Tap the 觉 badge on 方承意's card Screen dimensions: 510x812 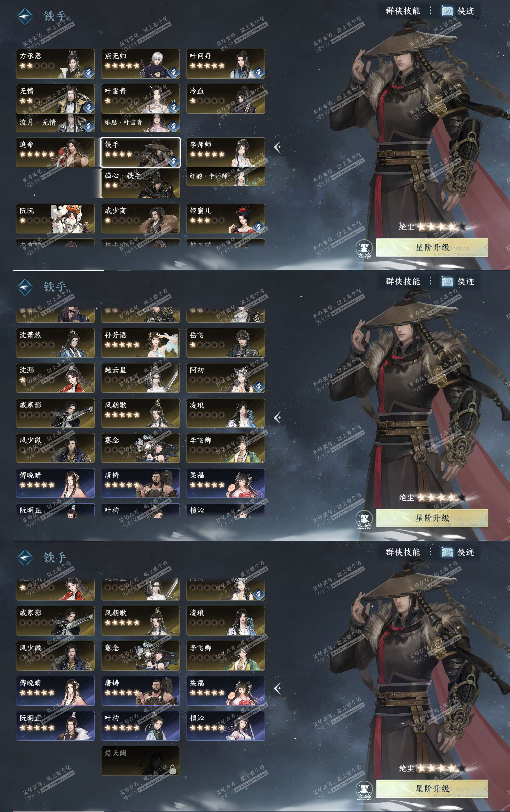pos(88,72)
